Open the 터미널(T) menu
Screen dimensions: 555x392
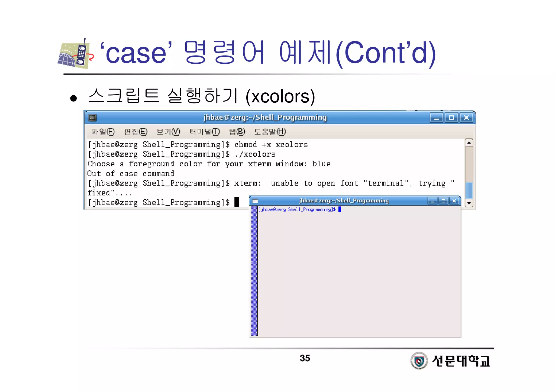point(205,132)
